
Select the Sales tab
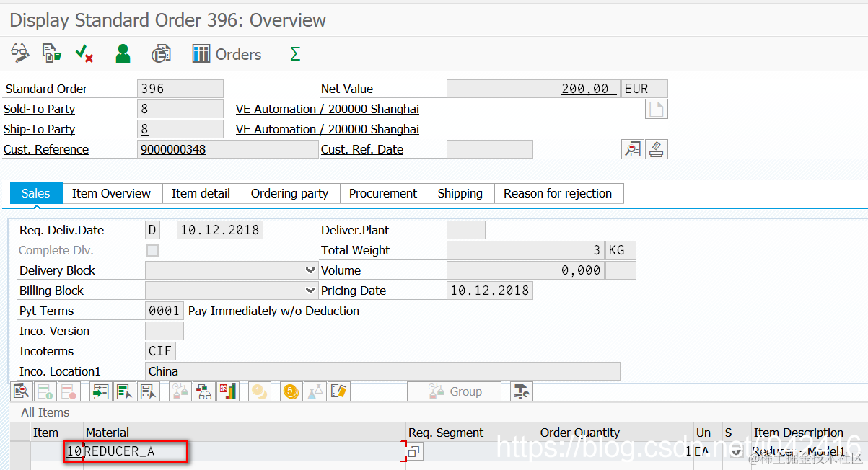[36, 193]
